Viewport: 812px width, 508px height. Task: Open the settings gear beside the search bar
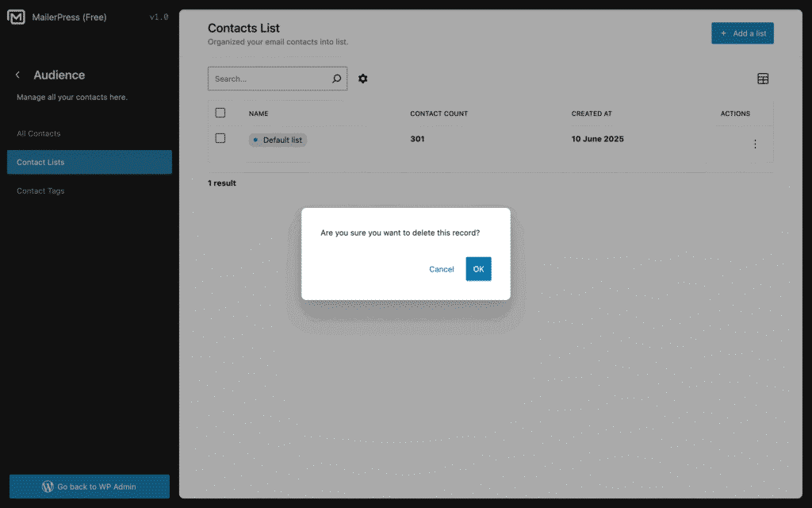click(362, 79)
